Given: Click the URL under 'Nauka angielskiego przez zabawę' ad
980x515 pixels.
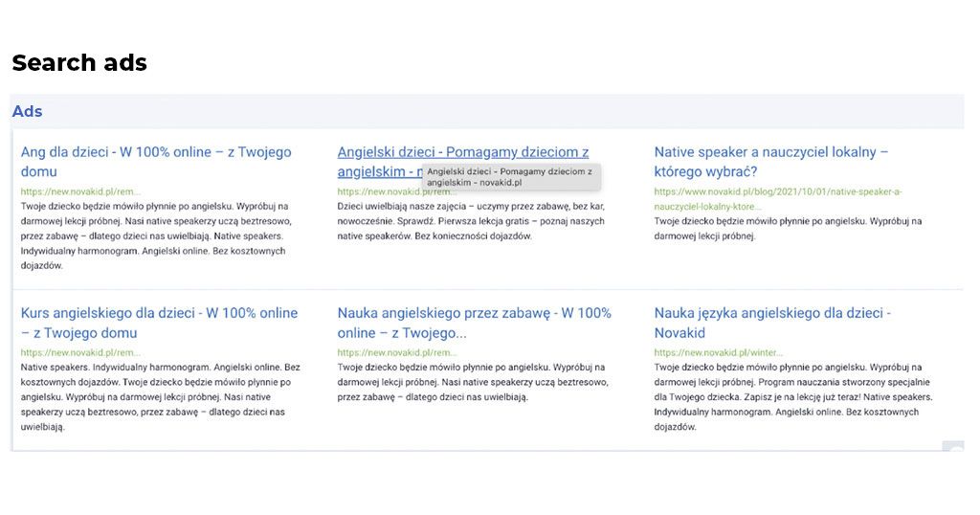Looking at the screenshot, I should pyautogui.click(x=397, y=352).
